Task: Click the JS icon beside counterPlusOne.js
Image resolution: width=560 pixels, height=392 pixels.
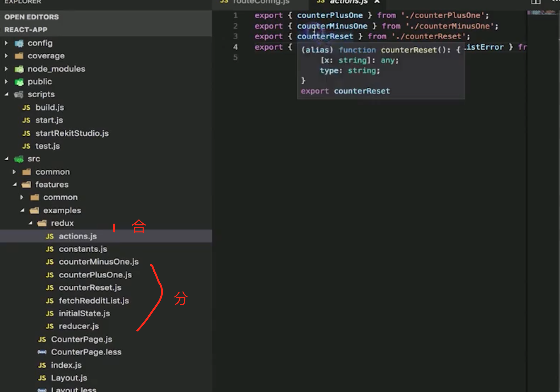Action: pos(50,275)
